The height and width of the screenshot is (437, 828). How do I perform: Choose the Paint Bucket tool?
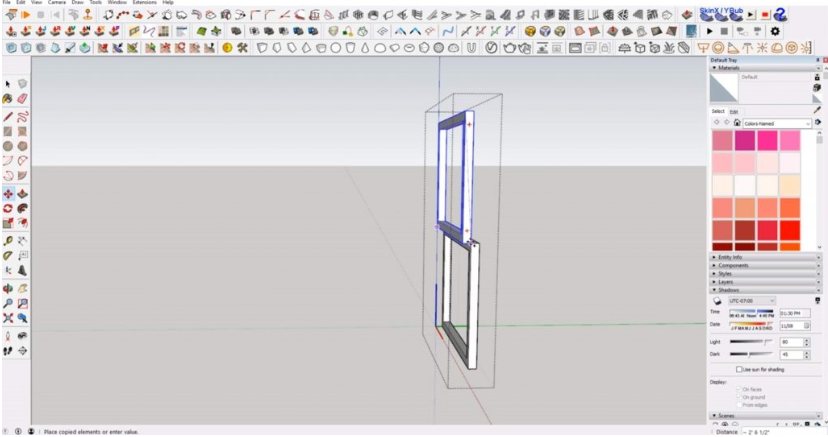[x=7, y=99]
